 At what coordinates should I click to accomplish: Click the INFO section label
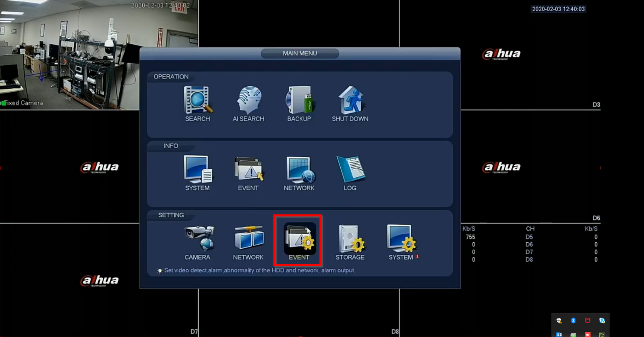click(171, 146)
